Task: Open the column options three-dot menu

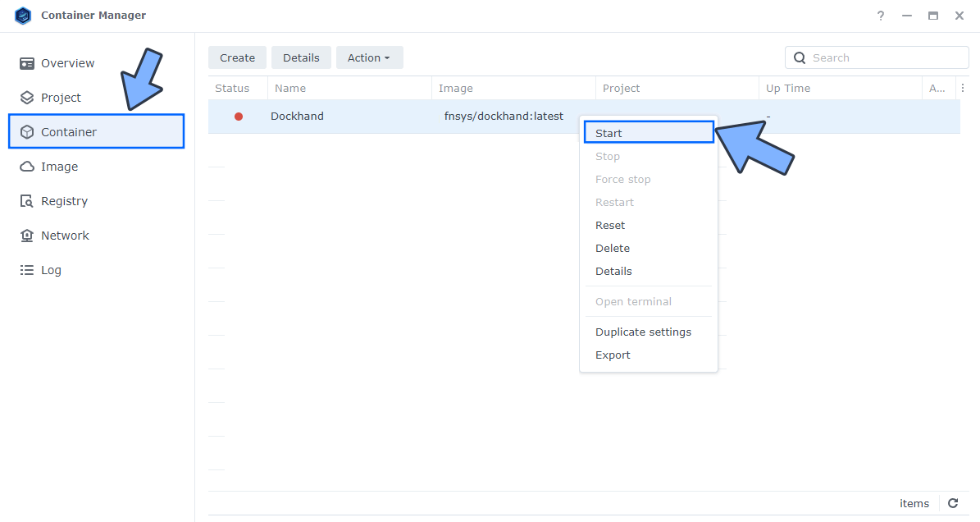Action: coord(963,87)
